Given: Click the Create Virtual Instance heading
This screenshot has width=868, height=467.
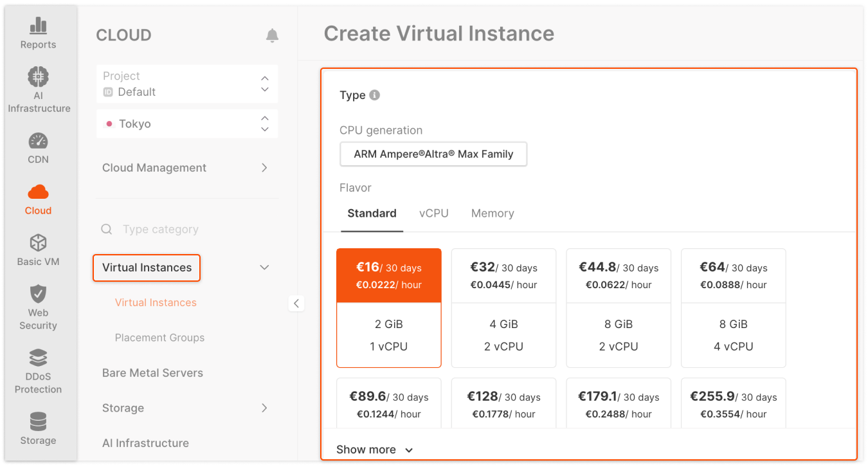Looking at the screenshot, I should (439, 33).
